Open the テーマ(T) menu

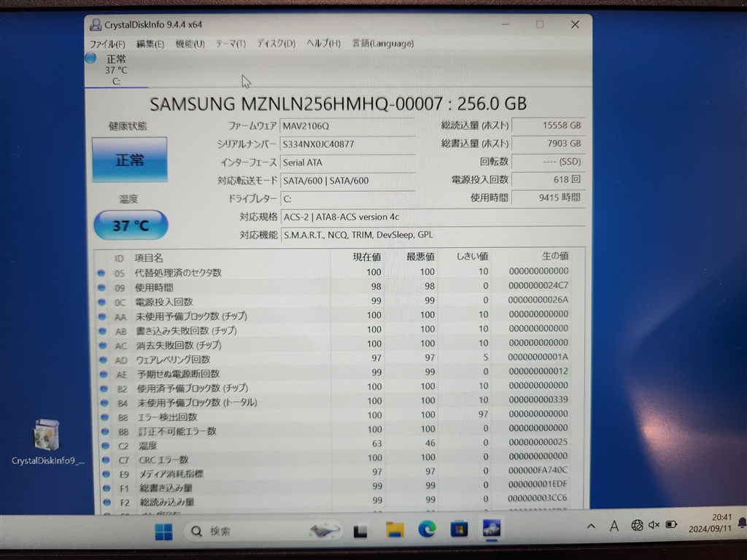pyautogui.click(x=231, y=44)
